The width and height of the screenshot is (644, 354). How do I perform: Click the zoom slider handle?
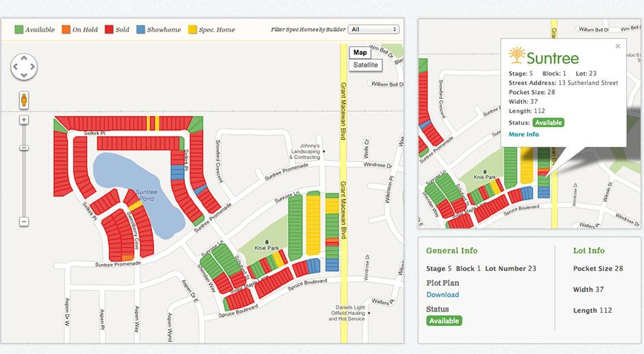click(24, 147)
